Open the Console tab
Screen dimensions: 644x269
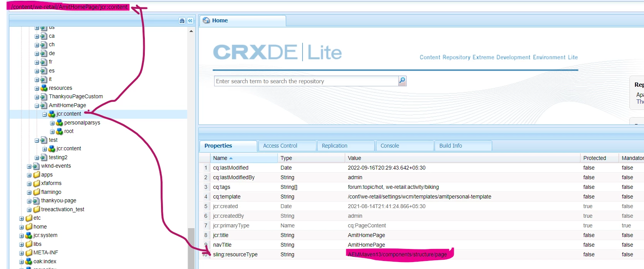[x=404, y=146]
